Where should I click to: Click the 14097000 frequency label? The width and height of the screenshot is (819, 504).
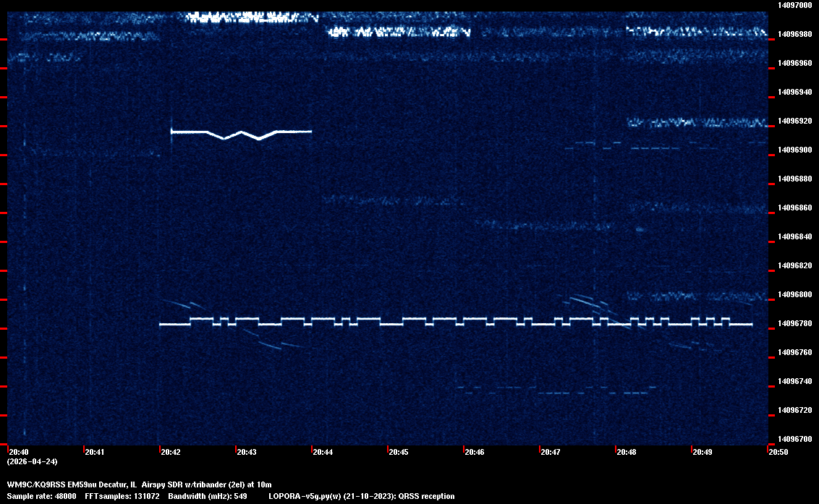coord(795,5)
